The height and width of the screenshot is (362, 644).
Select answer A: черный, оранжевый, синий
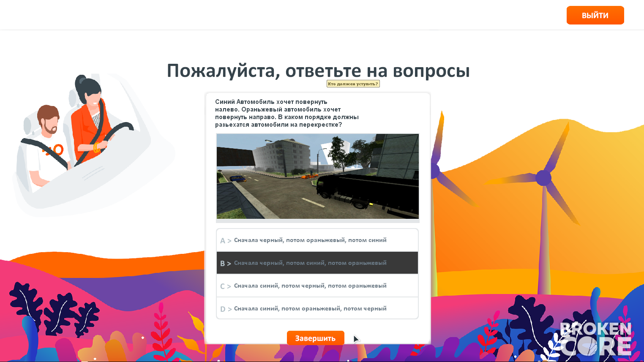tap(317, 240)
